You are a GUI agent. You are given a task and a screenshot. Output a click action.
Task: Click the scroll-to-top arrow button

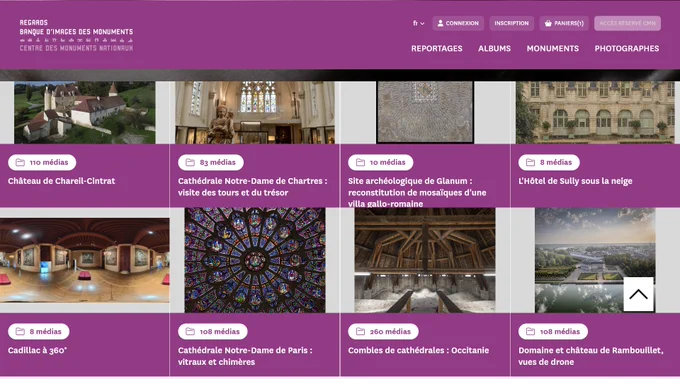(638, 294)
